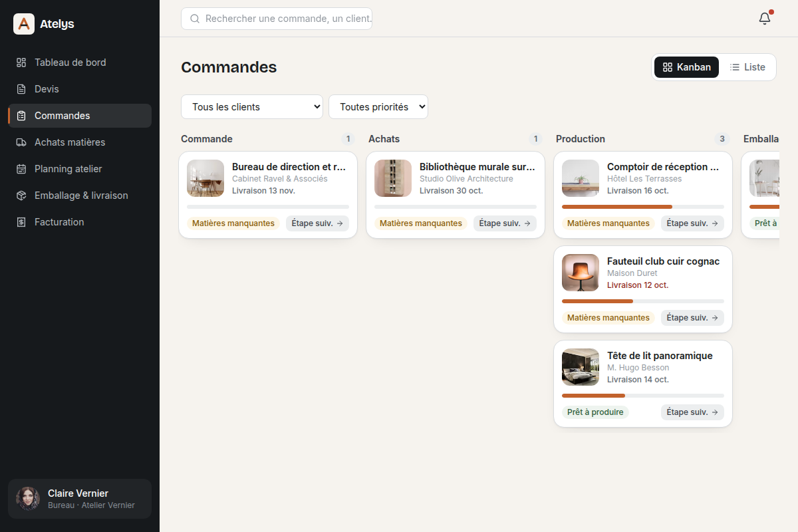Click "Studio Olive Architecture" client name
Screen dimensions: 798x532
pos(466,179)
